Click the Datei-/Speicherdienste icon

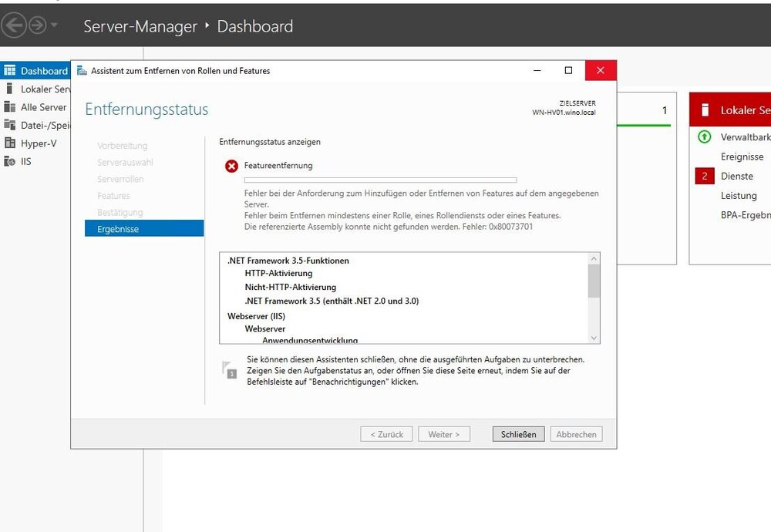[10, 125]
